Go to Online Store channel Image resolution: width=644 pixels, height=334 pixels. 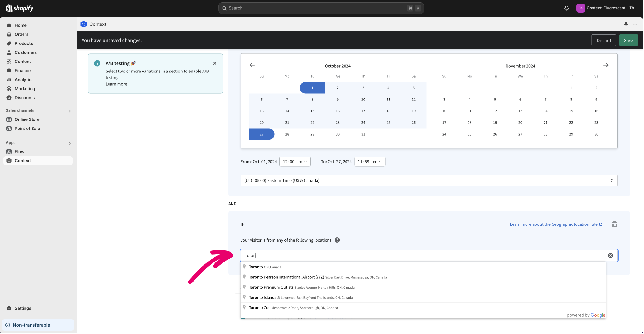click(27, 119)
